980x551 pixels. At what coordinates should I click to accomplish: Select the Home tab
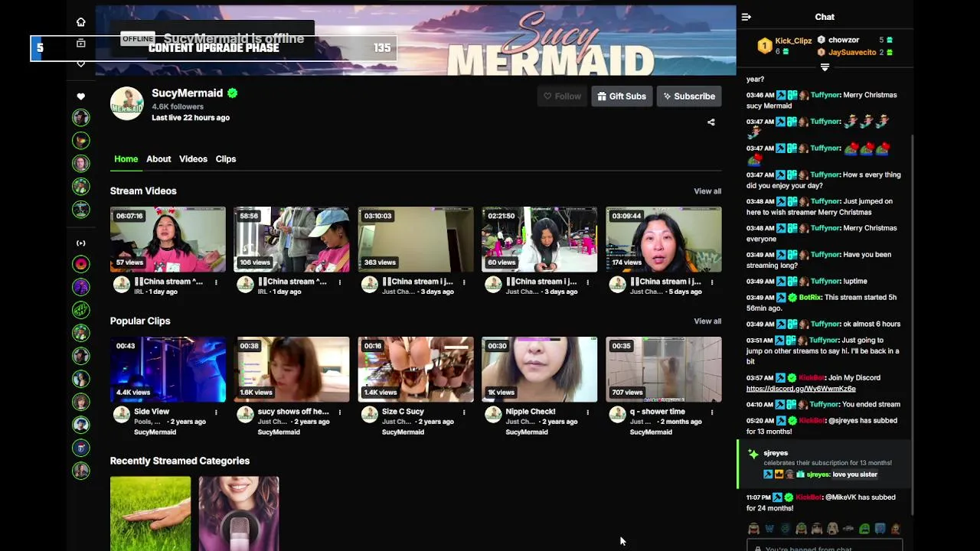[126, 159]
